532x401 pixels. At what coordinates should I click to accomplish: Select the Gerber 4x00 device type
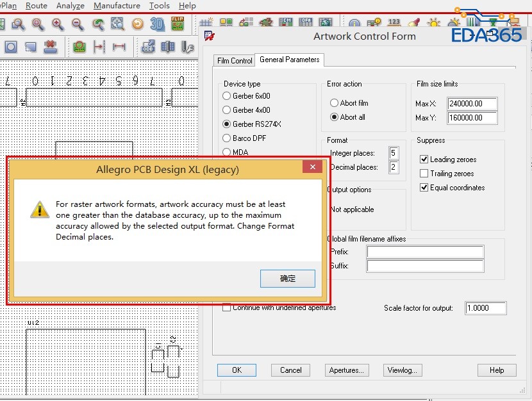247,110
